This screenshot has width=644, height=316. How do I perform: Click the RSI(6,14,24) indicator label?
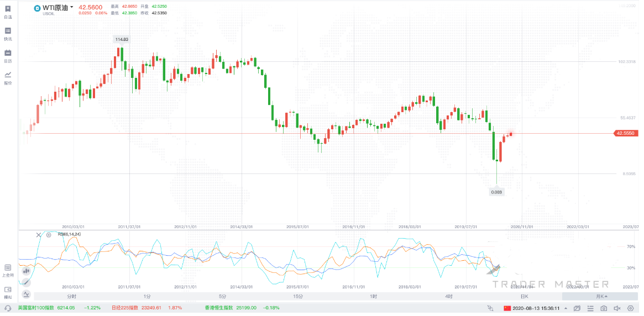(x=69, y=234)
